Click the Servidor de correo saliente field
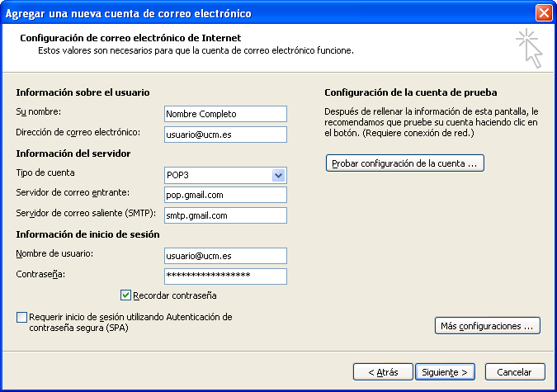 pos(225,215)
